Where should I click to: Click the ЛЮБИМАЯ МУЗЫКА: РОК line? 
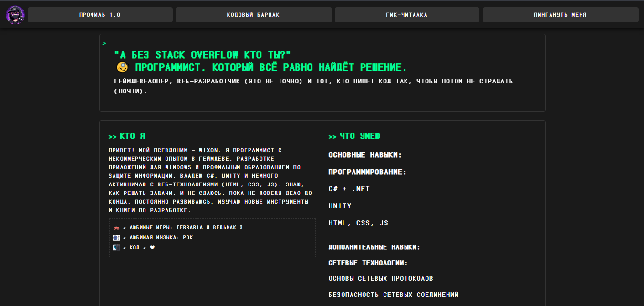[161, 237]
